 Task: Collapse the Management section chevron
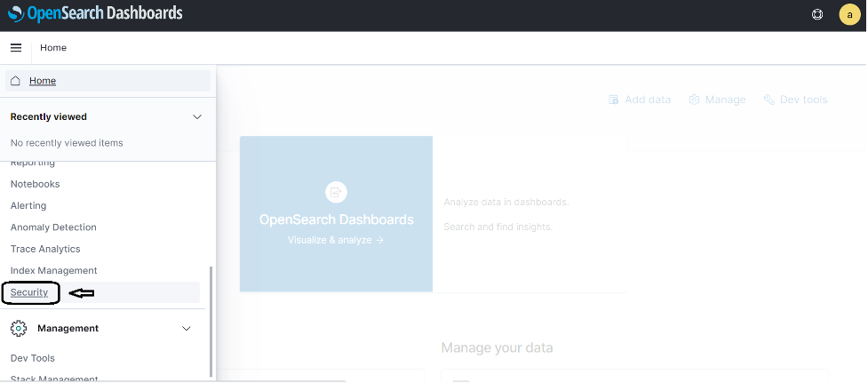(187, 328)
